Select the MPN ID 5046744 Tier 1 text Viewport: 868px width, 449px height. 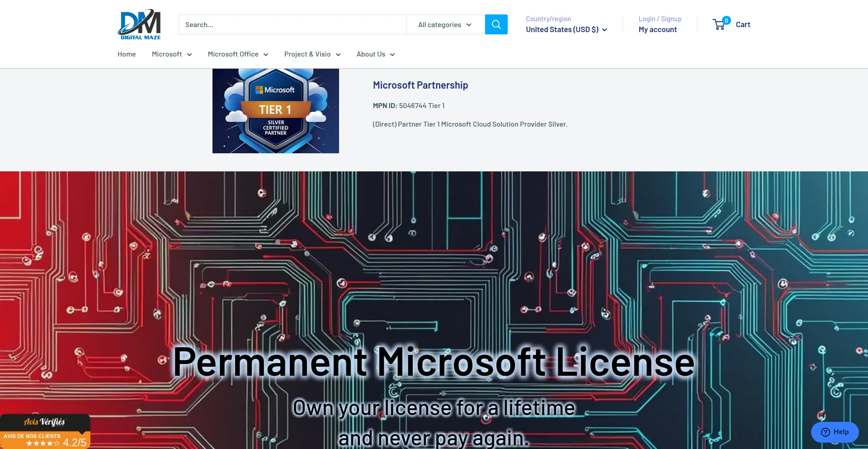pos(409,105)
